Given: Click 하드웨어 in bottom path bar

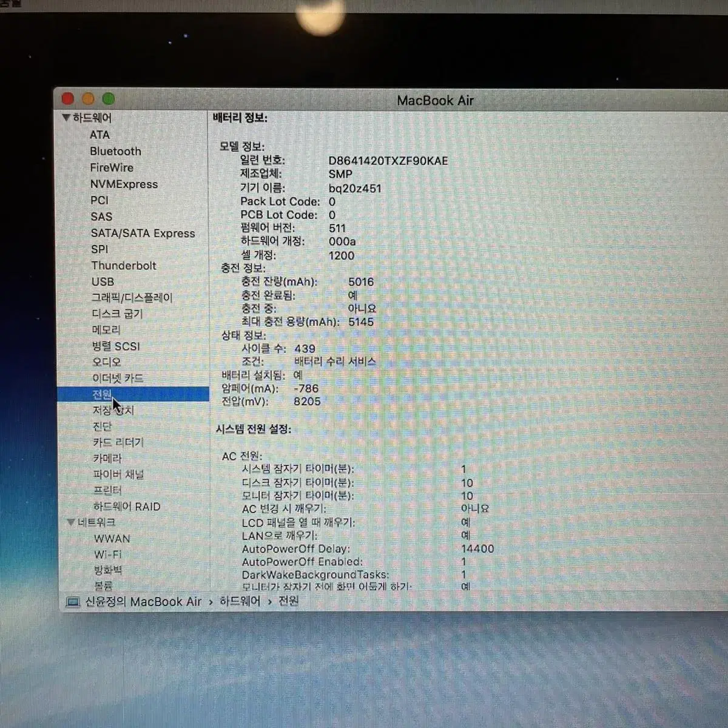Looking at the screenshot, I should point(240,601).
